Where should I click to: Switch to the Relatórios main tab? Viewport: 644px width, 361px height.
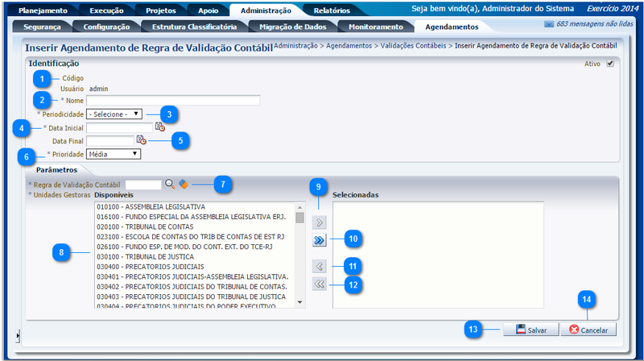tap(331, 11)
